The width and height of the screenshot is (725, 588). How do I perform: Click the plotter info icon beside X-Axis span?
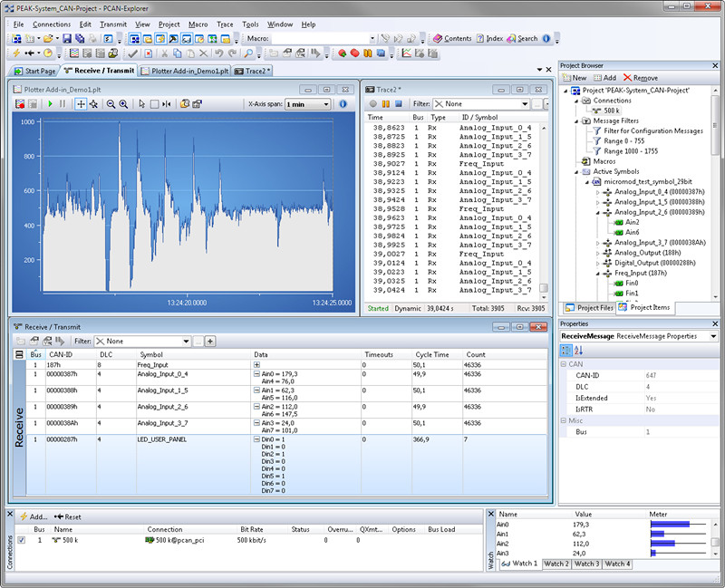[x=343, y=104]
